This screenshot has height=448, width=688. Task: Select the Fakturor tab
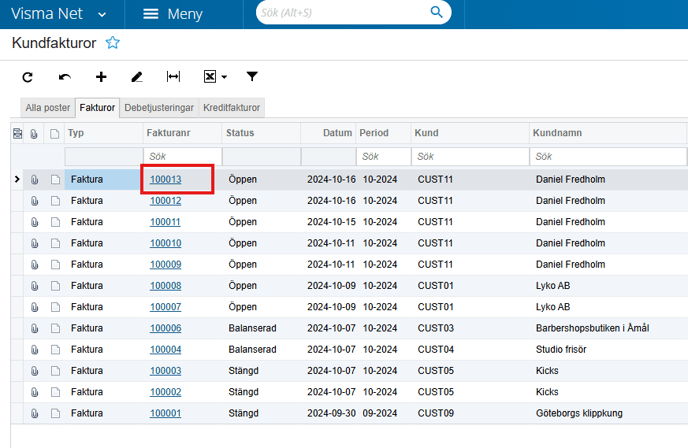click(97, 108)
